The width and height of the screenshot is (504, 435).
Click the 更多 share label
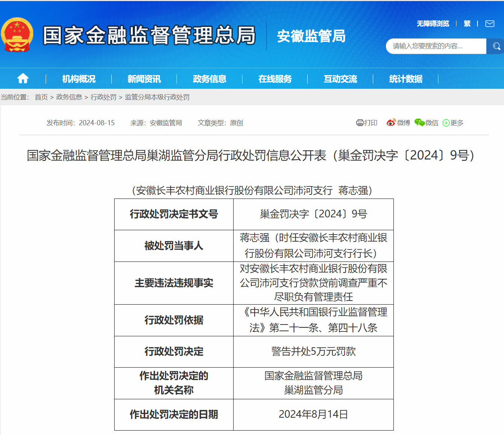[457, 123]
